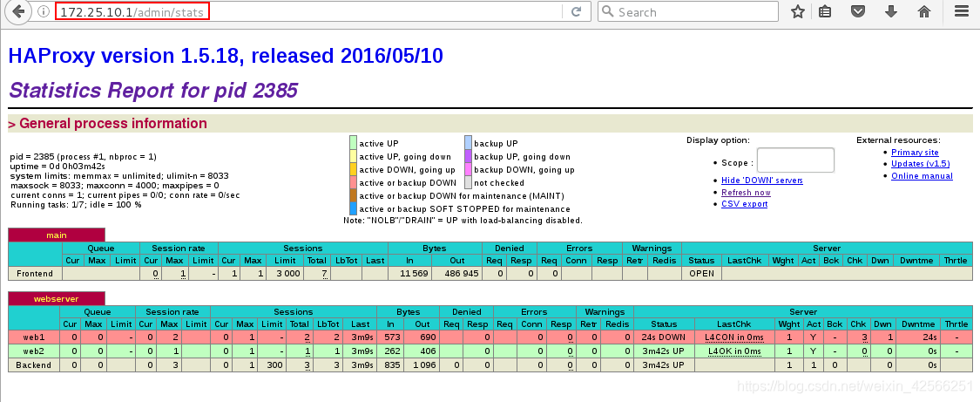The height and width of the screenshot is (402, 980).
Task: Click the 'Running tasks: 1/7; idle = 100 %' line
Action: click(76, 204)
